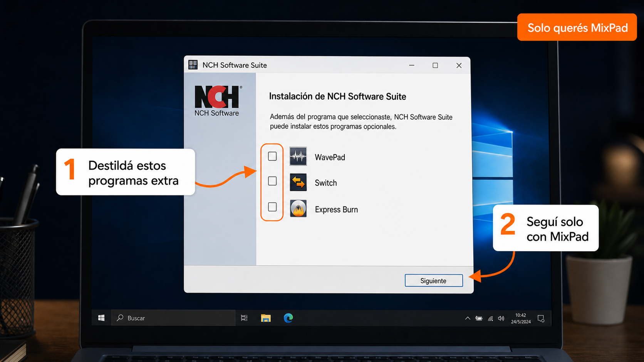Image resolution: width=644 pixels, height=362 pixels.
Task: Open network Wi-Fi status icon
Action: (490, 319)
